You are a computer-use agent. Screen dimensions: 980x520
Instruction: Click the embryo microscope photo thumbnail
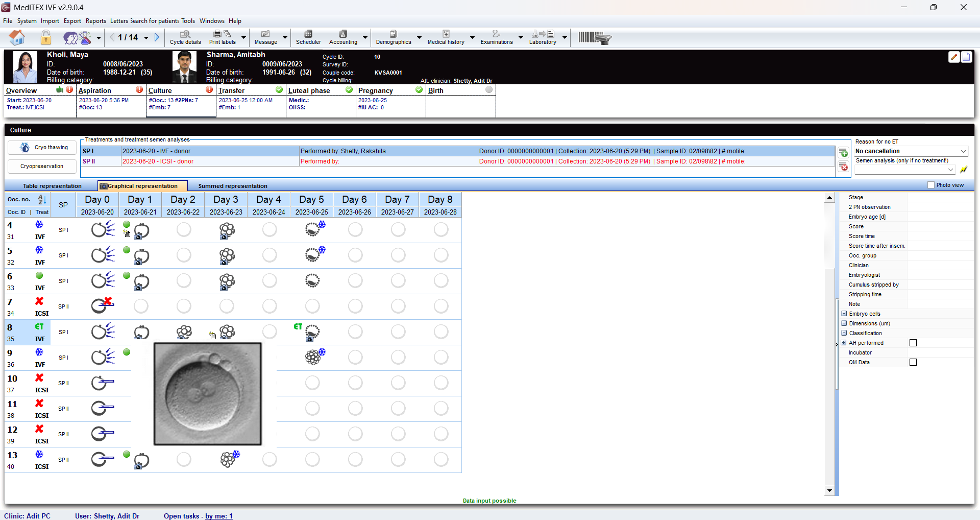[x=208, y=394]
